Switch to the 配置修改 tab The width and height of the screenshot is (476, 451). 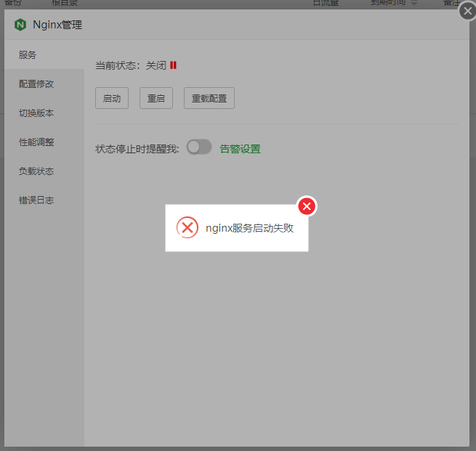coord(44,84)
